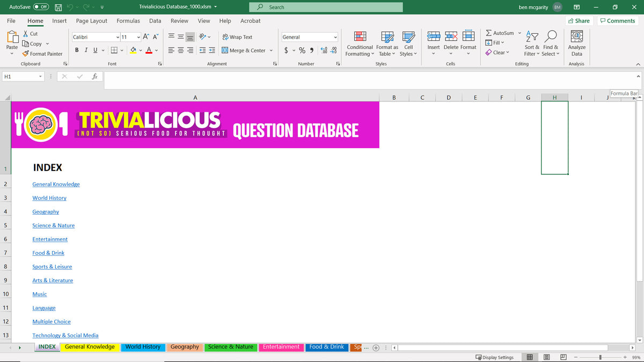Click Decrease Decimal icon

pyautogui.click(x=333, y=50)
